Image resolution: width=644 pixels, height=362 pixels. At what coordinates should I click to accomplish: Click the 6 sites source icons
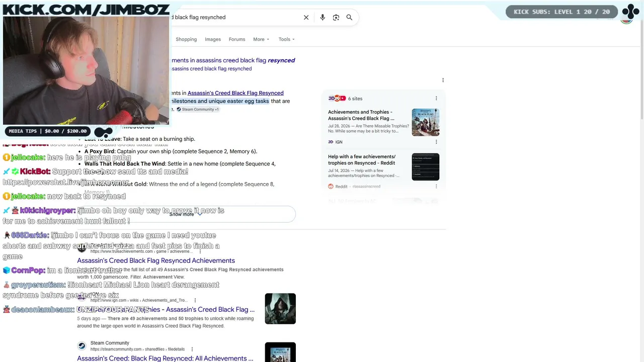[x=337, y=99]
